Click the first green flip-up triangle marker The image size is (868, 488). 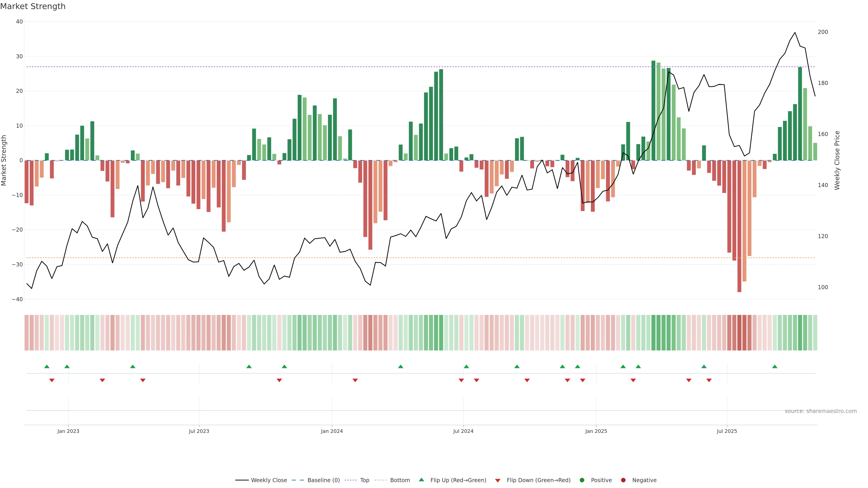click(47, 366)
